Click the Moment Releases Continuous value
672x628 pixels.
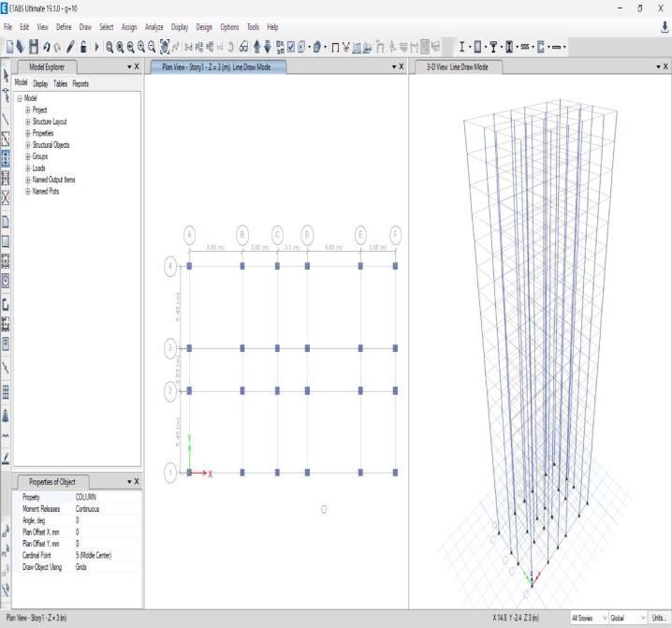tap(107, 509)
